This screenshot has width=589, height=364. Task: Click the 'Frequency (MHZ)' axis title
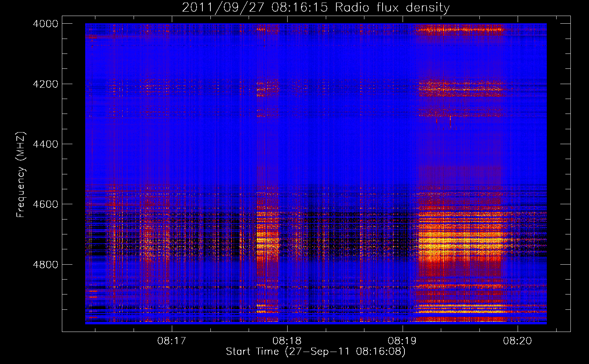[21, 175]
